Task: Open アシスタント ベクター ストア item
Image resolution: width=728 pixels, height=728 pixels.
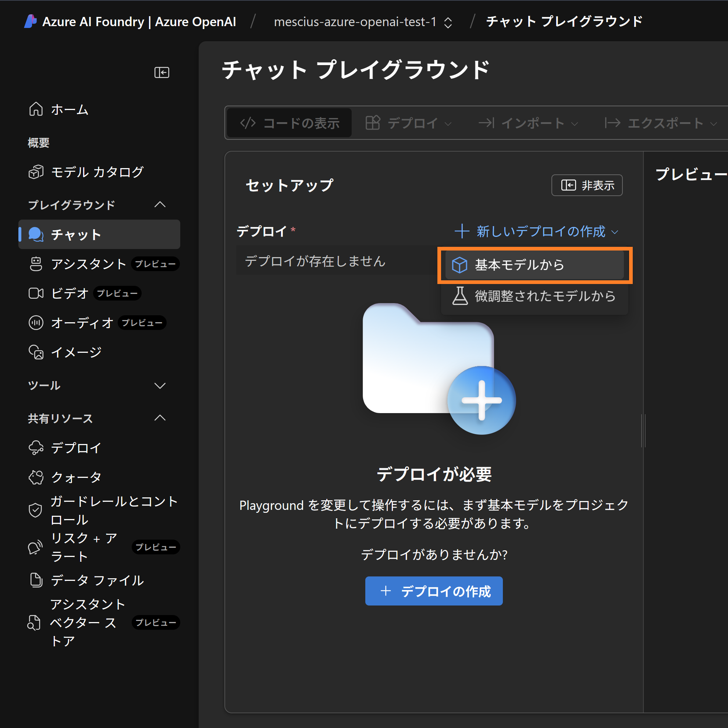Action: pyautogui.click(x=99, y=622)
